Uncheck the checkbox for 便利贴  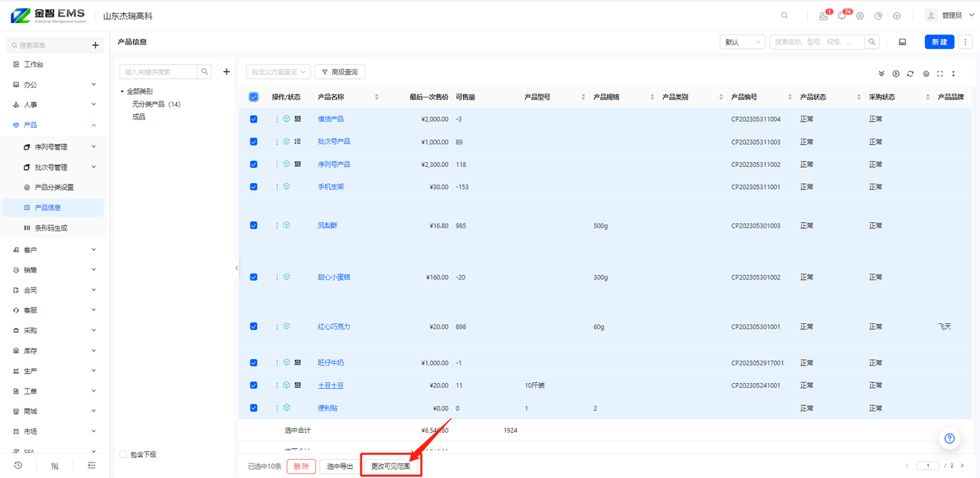(x=253, y=408)
